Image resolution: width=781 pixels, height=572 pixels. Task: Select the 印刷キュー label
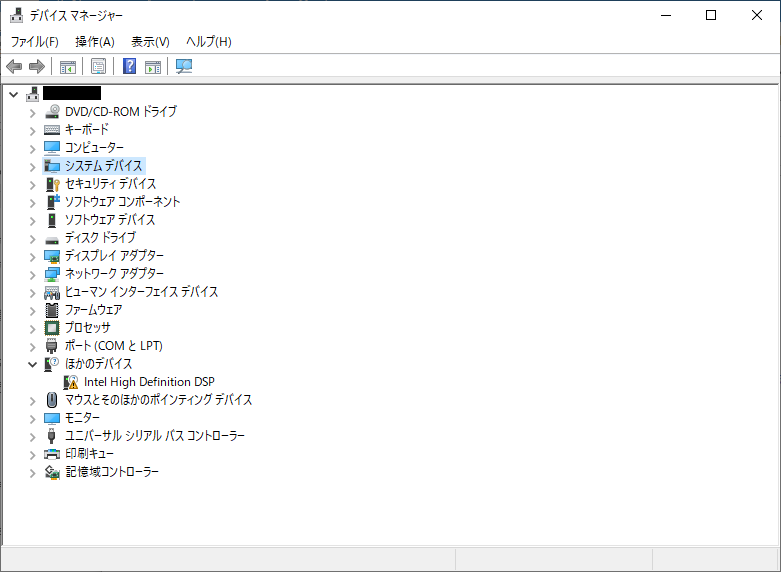[89, 454]
